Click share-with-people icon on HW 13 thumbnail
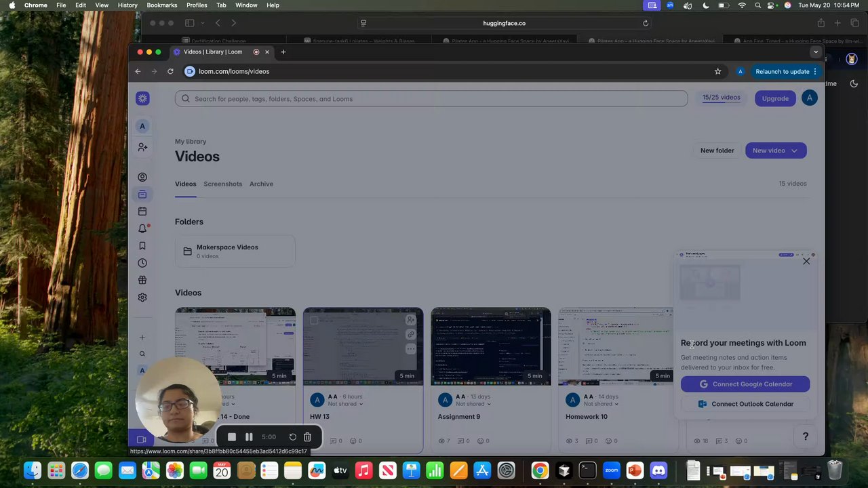 click(410, 320)
